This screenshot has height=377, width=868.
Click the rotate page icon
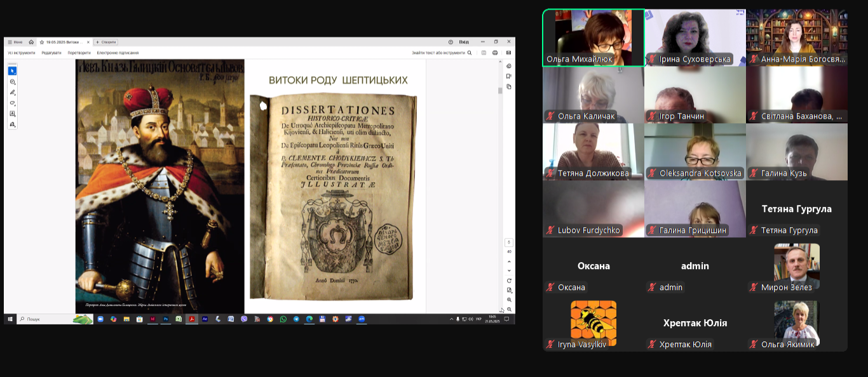pos(509,281)
